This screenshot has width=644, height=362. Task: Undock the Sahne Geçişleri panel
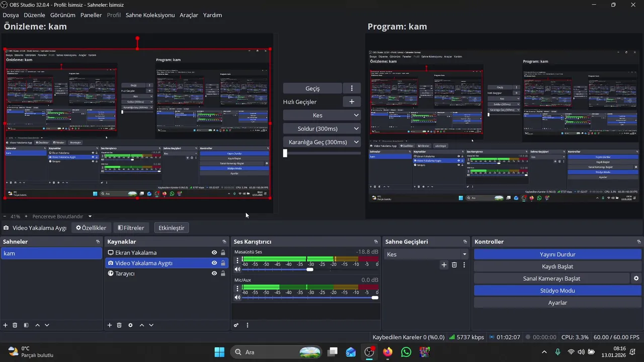(465, 242)
